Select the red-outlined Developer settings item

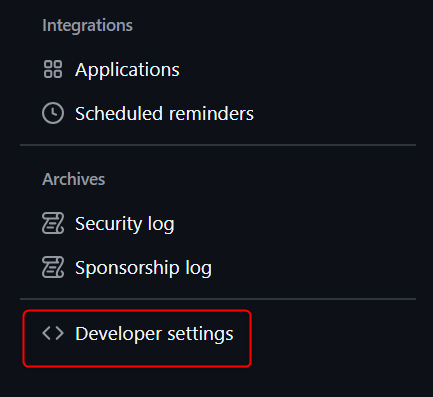137,338
